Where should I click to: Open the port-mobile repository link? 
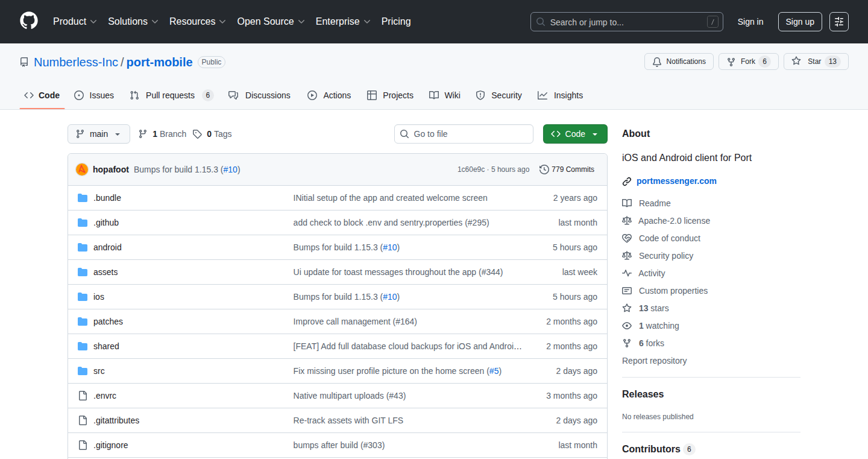[x=160, y=62]
